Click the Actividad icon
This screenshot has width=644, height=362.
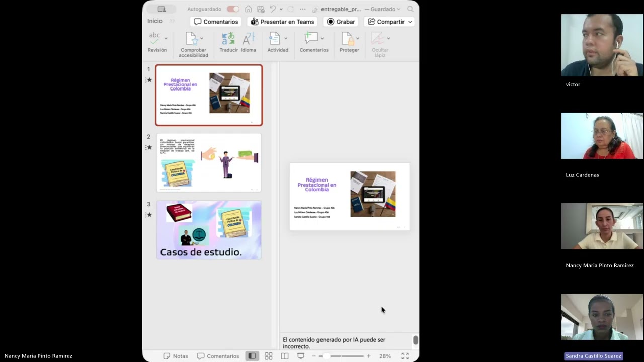click(x=275, y=38)
